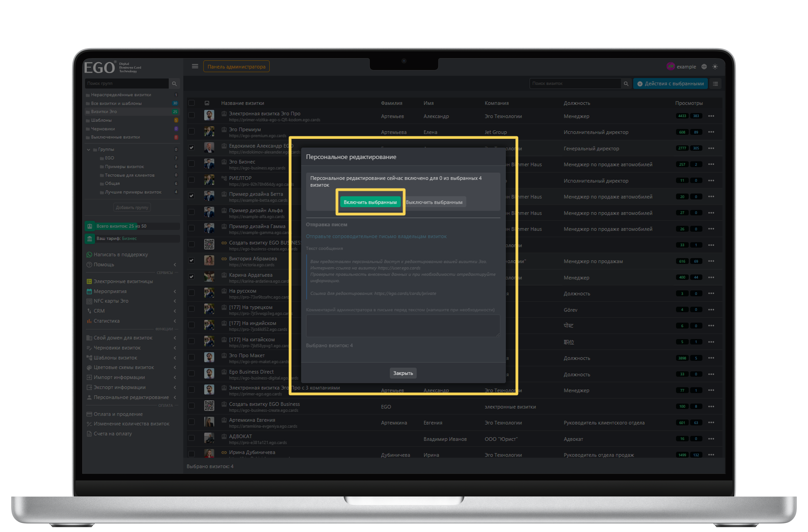Click the Панель администратора button

click(x=236, y=67)
